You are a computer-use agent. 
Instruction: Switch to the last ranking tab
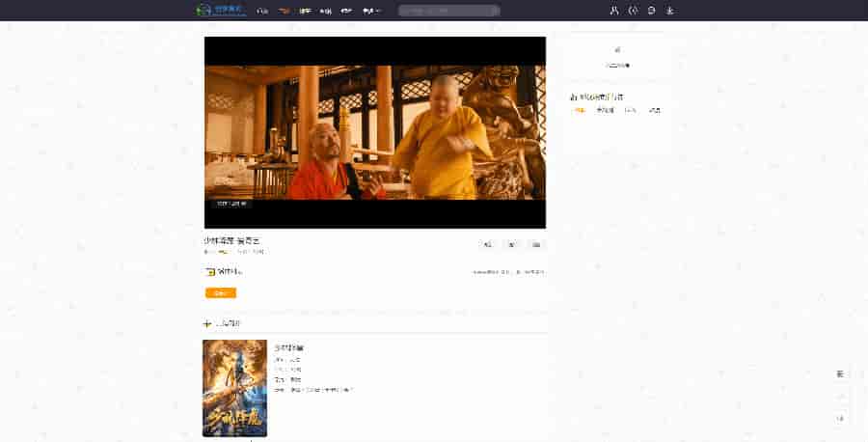pyautogui.click(x=655, y=110)
